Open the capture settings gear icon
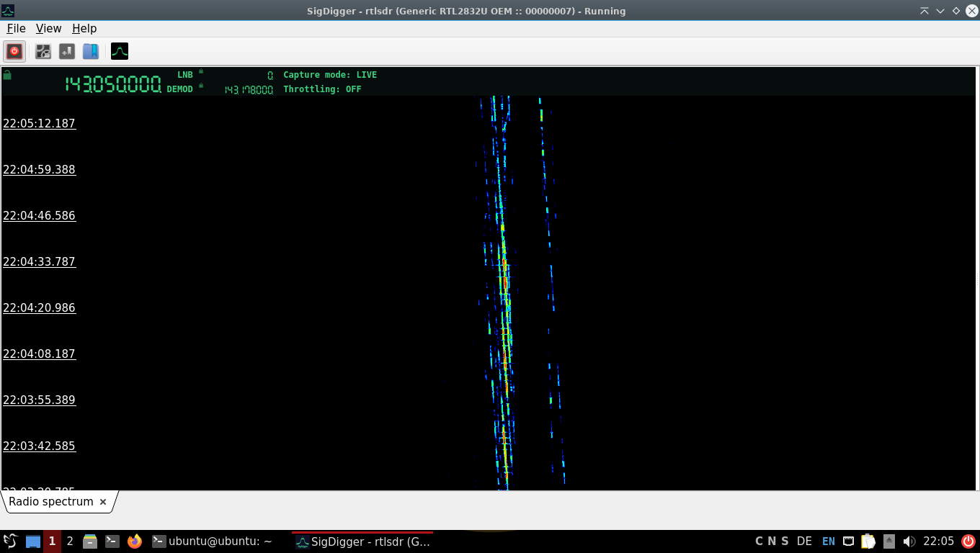980x553 pixels. pyautogui.click(x=43, y=51)
